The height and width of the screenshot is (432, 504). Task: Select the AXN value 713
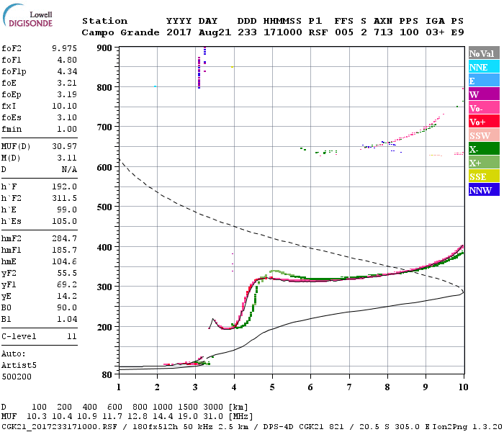coord(383,32)
